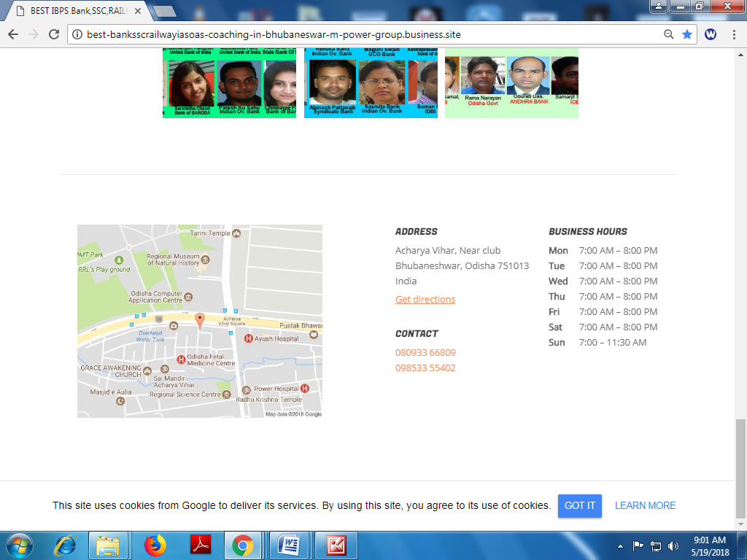The height and width of the screenshot is (560, 747).
Task: Call phone number 080933 66809
Action: click(x=425, y=353)
